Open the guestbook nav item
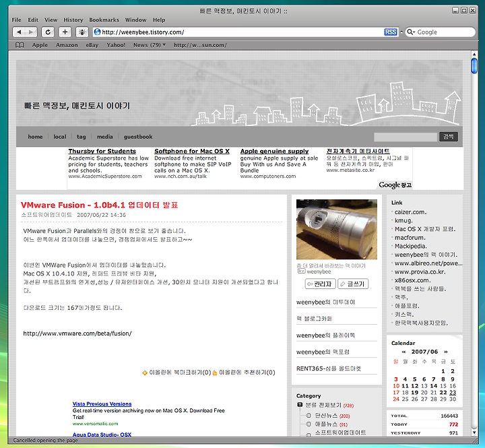The height and width of the screenshot is (448, 485). (138, 137)
